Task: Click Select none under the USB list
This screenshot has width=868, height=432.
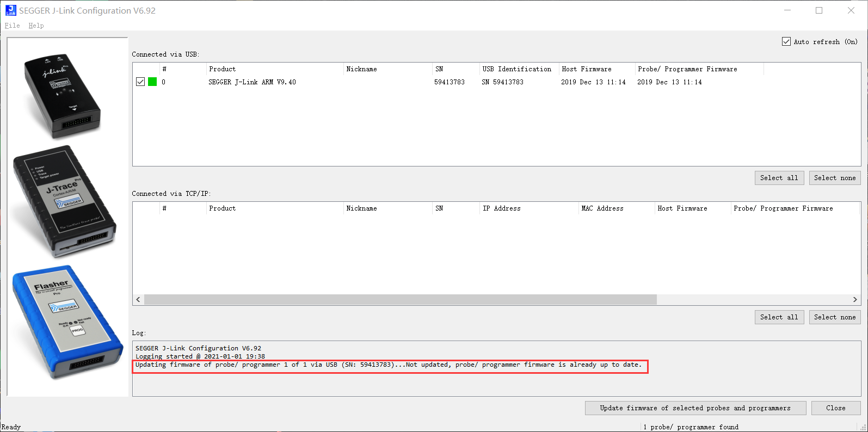Action: tap(835, 178)
